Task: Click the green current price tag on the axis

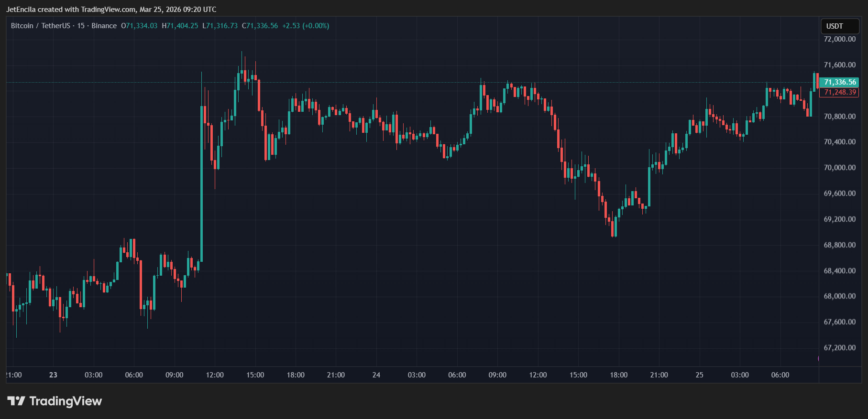Action: [839, 82]
